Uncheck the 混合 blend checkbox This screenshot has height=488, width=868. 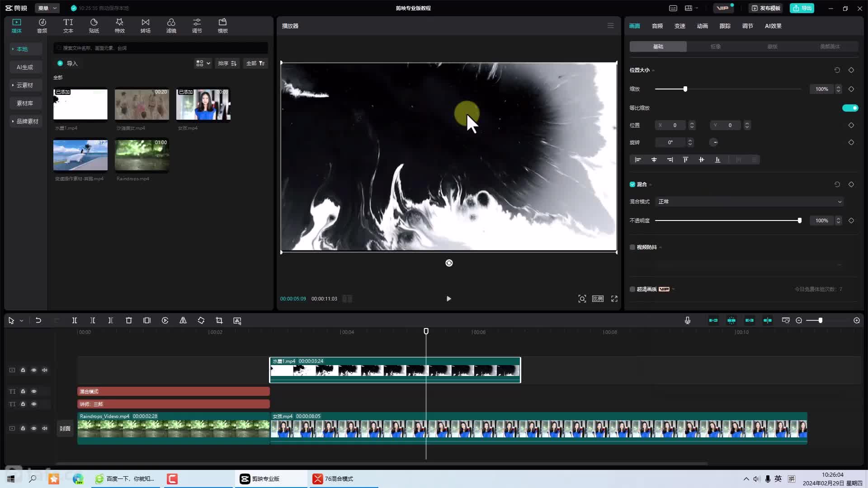click(632, 184)
